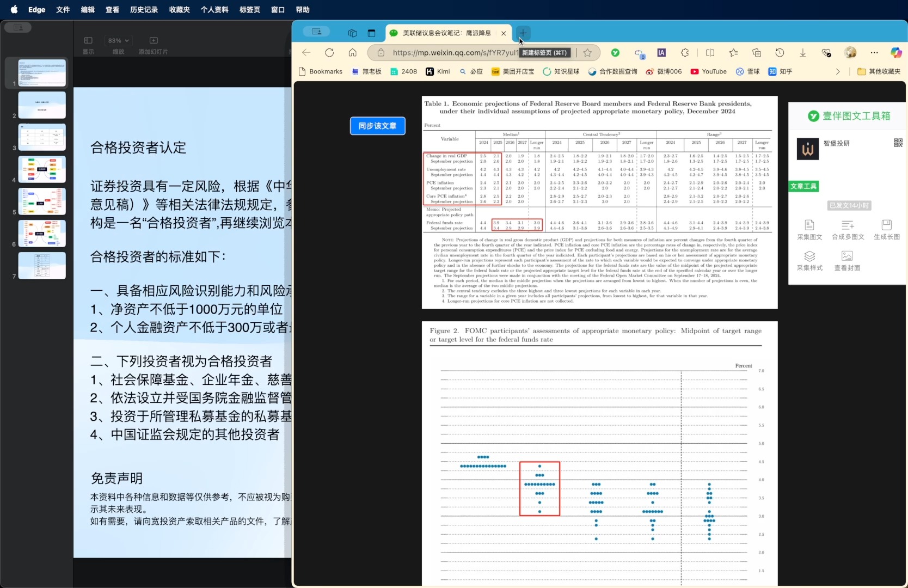Open the browser extensions puzzle icon
Viewport: 908px width, 588px height.
[x=685, y=53]
